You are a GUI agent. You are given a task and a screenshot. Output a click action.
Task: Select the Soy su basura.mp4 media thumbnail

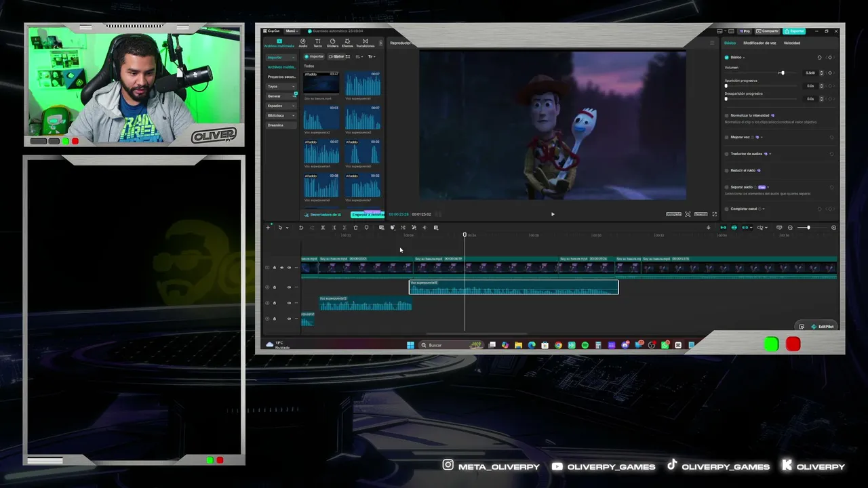(x=321, y=84)
